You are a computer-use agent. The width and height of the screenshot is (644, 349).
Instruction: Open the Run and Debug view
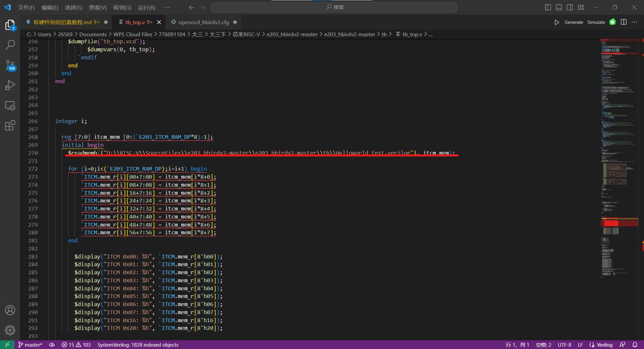click(x=10, y=85)
